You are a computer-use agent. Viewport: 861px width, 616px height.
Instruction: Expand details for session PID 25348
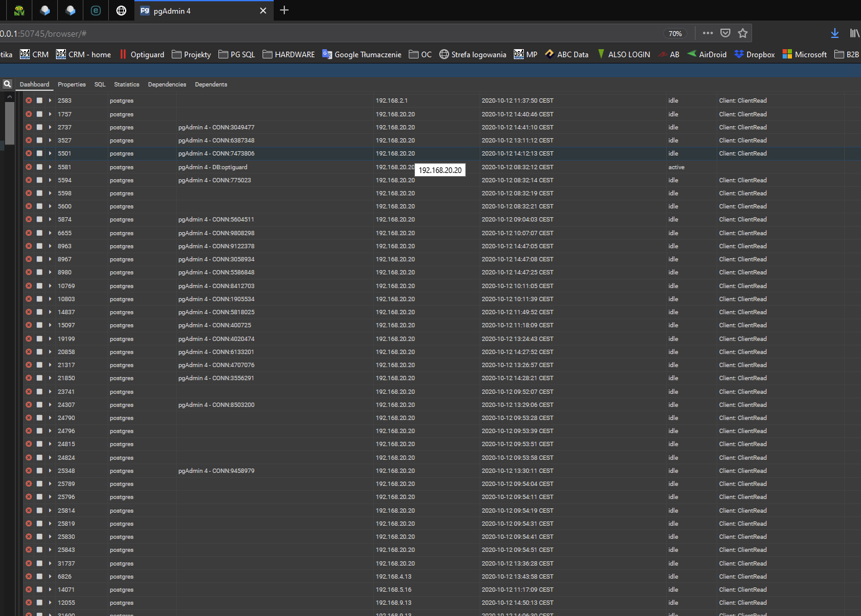click(50, 470)
